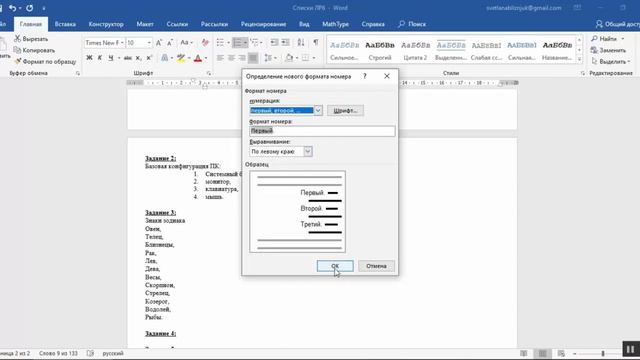Copy with the Копировать button
This screenshot has width=640, height=360.
pos(34,50)
